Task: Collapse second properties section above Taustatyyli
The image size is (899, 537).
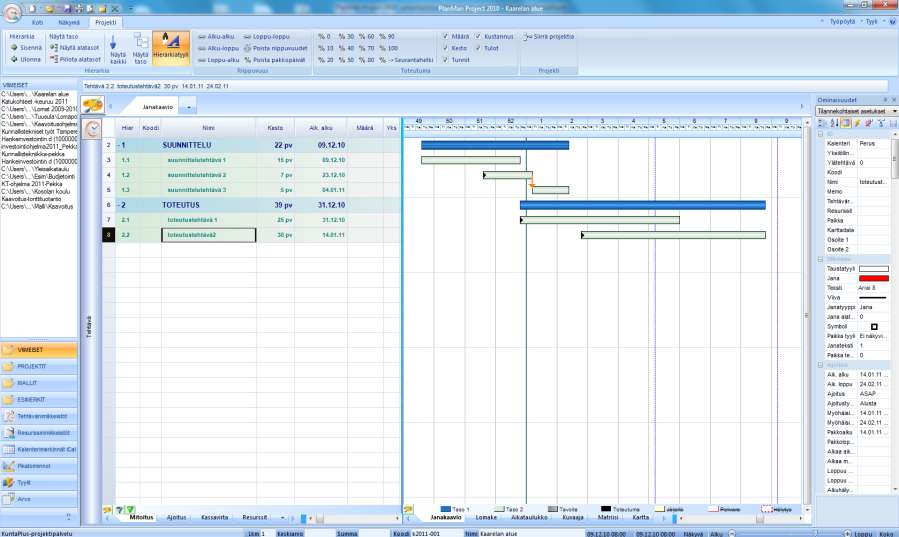Action: tap(820, 259)
